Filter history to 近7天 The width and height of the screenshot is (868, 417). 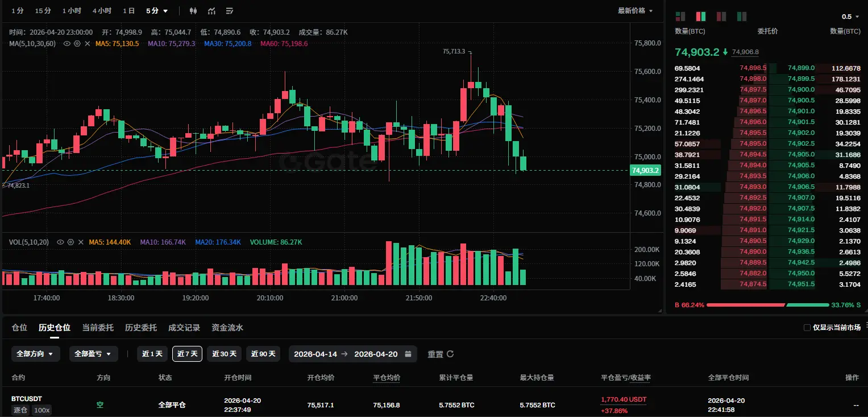click(x=187, y=354)
